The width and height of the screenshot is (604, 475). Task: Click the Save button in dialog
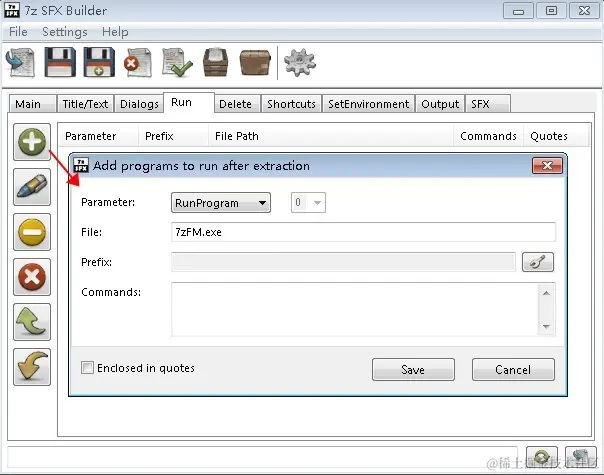(x=413, y=369)
